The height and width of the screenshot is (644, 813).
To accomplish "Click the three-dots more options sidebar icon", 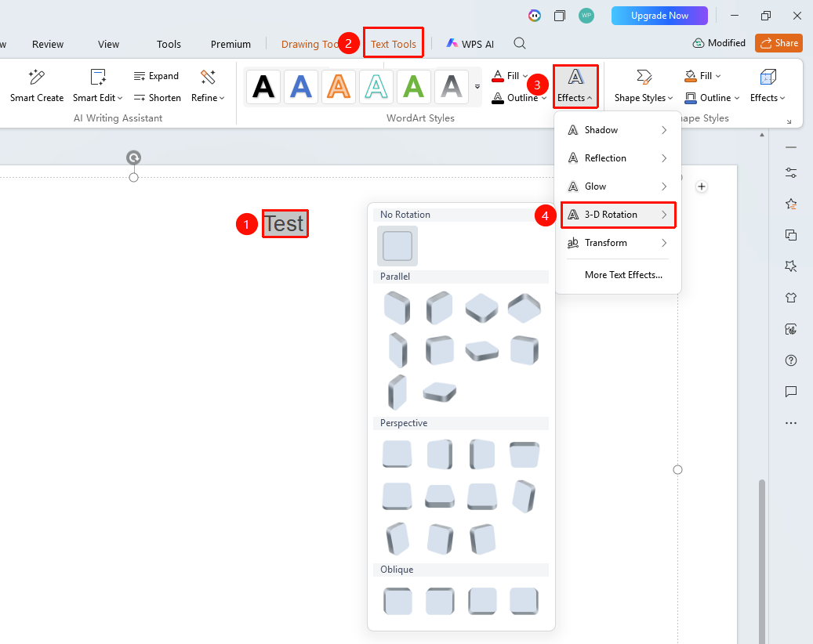I will pyautogui.click(x=791, y=423).
